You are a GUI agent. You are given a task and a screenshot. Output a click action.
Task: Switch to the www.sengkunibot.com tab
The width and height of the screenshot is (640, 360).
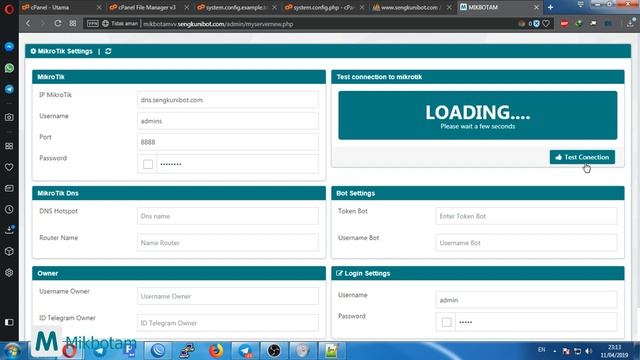[x=408, y=7]
